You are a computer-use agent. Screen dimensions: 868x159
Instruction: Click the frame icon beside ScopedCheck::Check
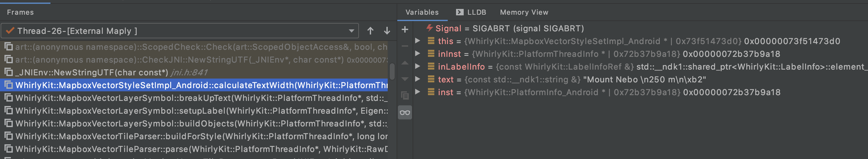[x=8, y=47]
